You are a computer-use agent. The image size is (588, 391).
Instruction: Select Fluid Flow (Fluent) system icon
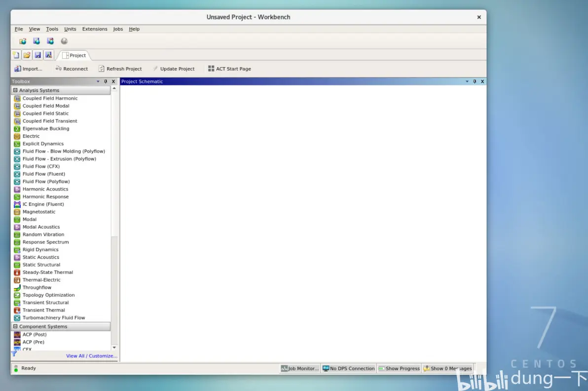[x=17, y=174]
